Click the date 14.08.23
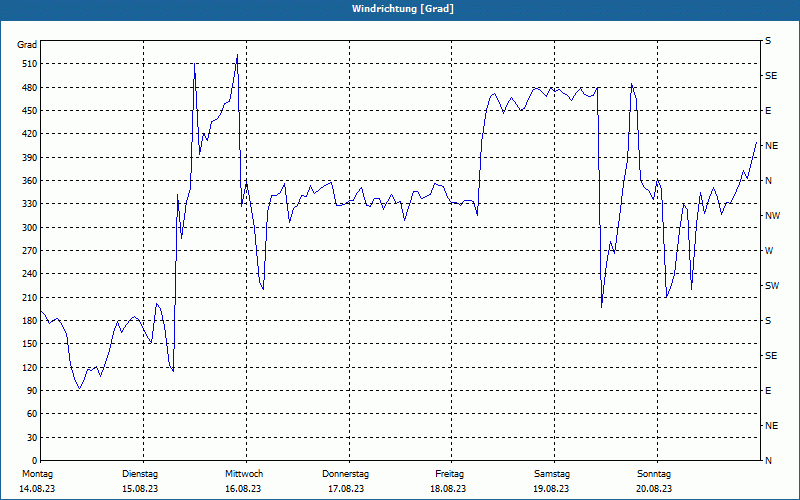Viewport: 800px width, 500px height. (x=37, y=489)
